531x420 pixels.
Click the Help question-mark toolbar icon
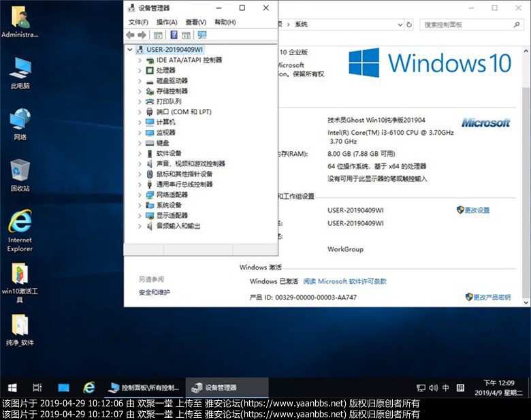coord(174,35)
